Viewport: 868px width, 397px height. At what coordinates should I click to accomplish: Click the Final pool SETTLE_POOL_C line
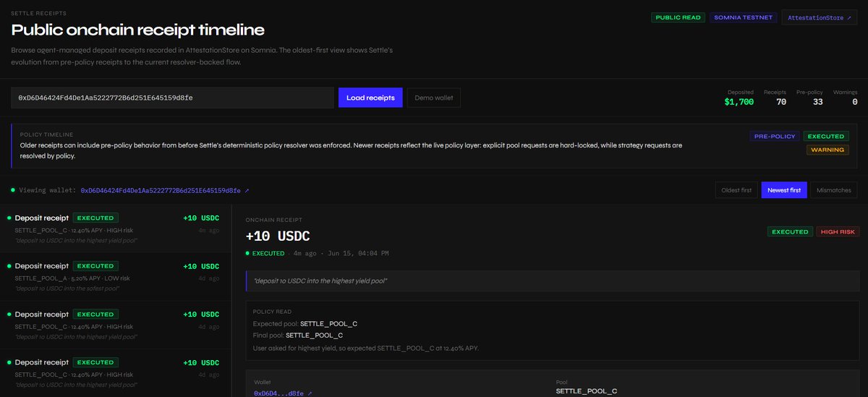pos(298,335)
